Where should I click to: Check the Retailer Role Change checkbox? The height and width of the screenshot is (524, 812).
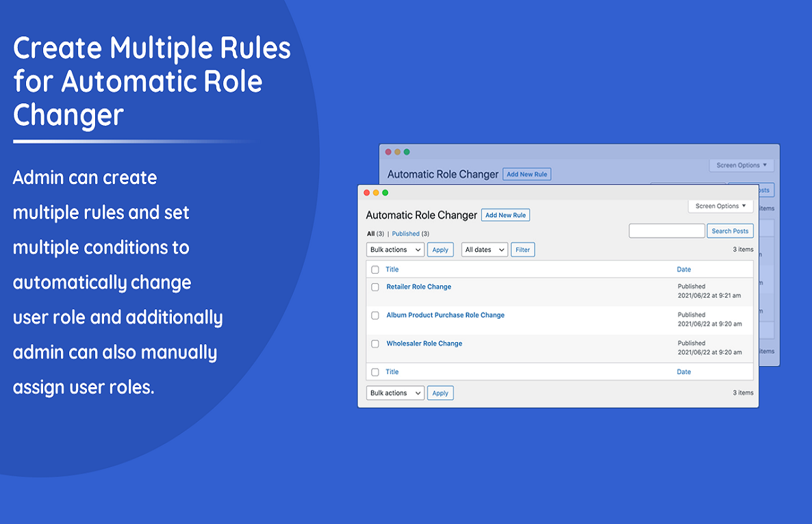tap(375, 287)
